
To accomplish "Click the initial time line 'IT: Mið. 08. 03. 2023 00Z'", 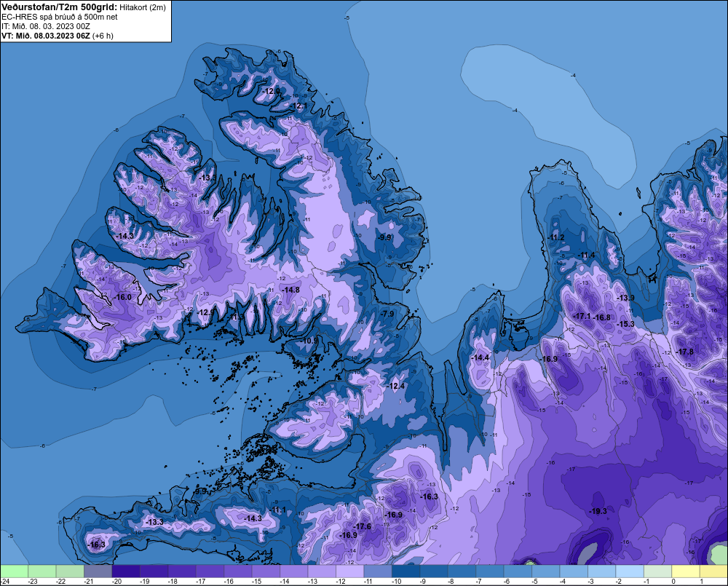I will pos(45,26).
